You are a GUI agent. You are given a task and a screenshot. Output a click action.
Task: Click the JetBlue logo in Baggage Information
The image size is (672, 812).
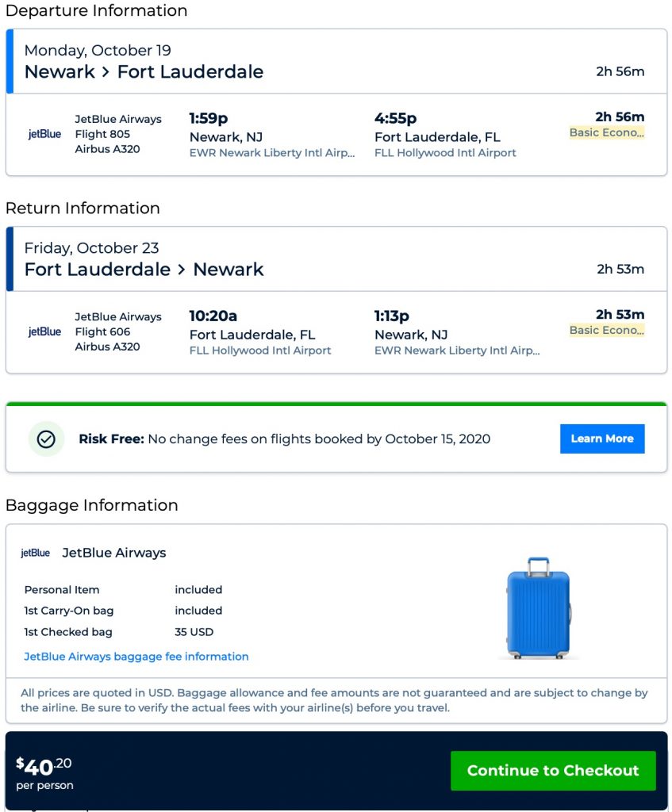35,553
